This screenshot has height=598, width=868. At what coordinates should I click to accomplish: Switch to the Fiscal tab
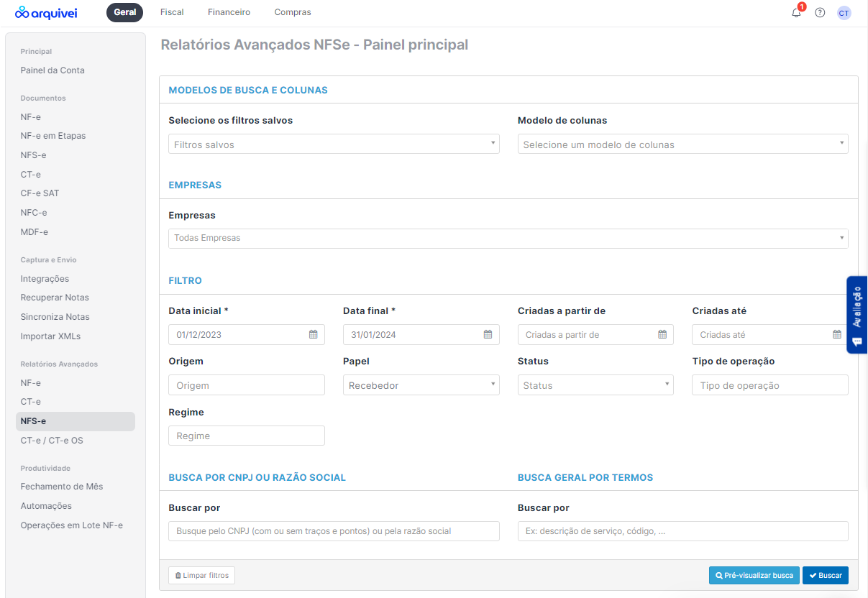(172, 12)
